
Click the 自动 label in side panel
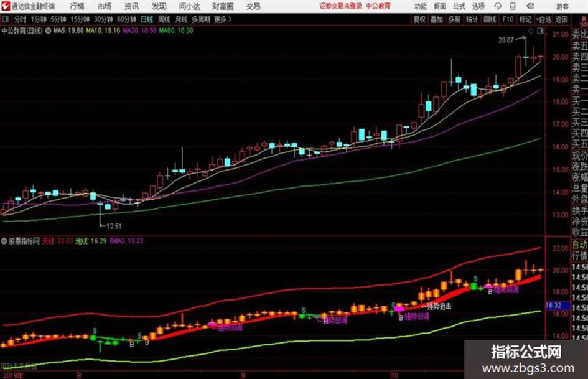[580, 245]
